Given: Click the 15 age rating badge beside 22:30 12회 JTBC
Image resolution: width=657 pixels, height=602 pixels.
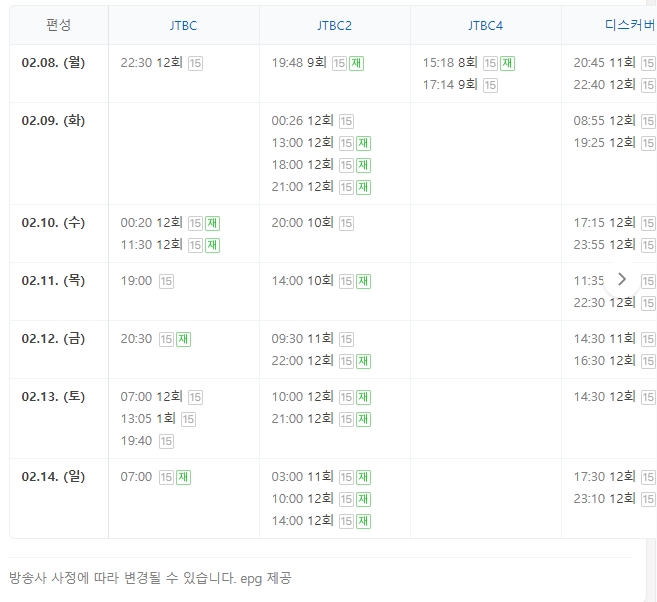Looking at the screenshot, I should (195, 63).
